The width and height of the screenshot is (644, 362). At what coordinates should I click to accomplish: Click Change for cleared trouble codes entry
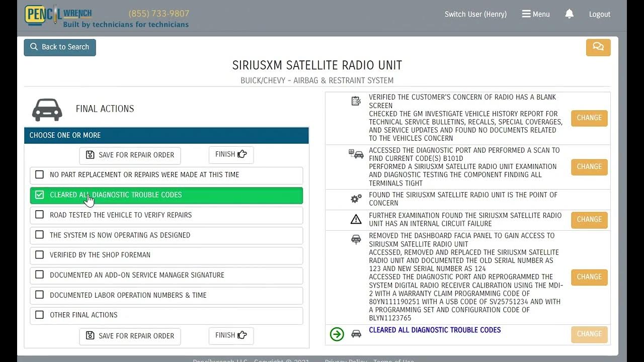pos(589,334)
